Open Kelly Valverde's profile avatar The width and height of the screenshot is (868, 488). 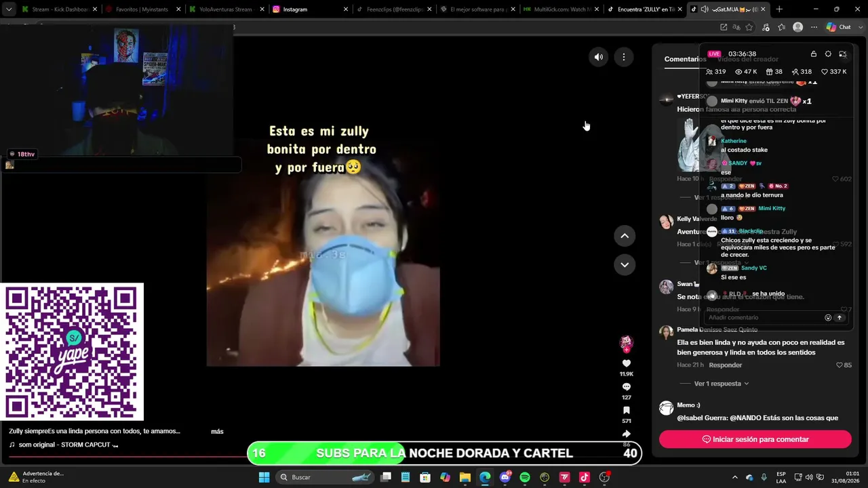pos(667,222)
